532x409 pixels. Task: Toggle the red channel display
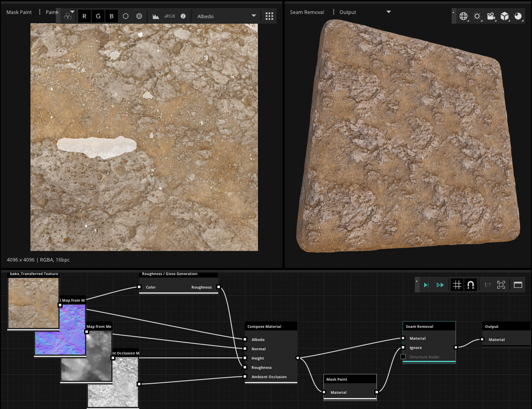(x=84, y=16)
